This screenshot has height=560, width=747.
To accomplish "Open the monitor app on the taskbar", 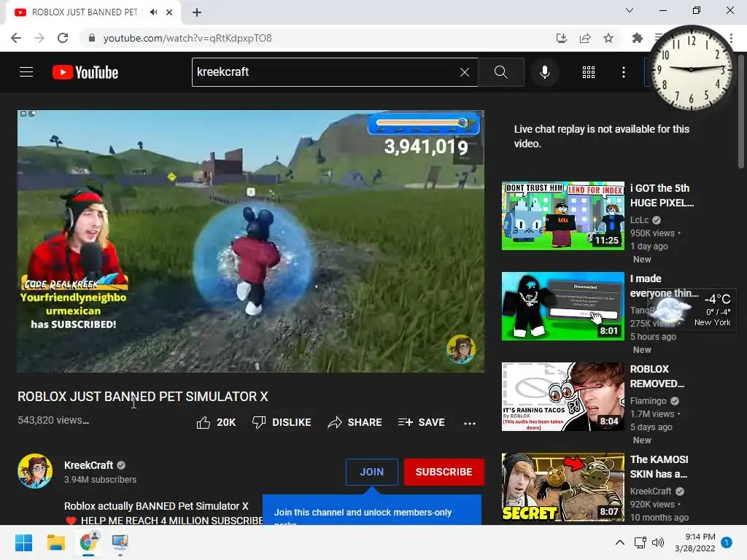I will click(120, 542).
